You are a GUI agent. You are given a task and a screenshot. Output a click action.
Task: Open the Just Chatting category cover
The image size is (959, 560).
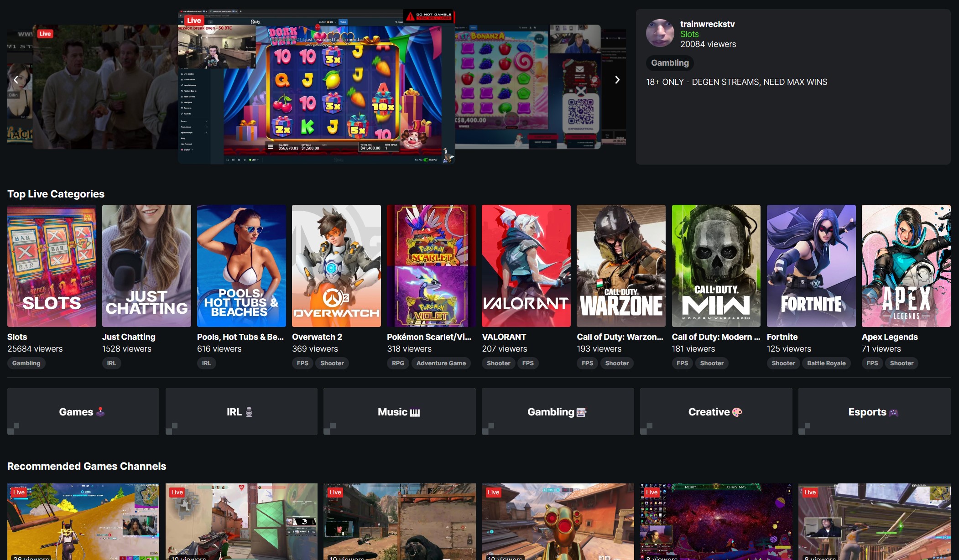(146, 266)
